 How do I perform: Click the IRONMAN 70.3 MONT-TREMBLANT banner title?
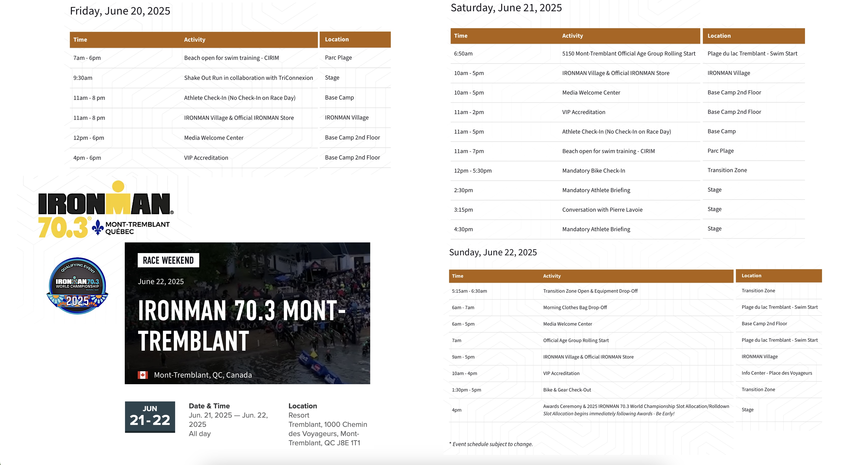pos(242,325)
